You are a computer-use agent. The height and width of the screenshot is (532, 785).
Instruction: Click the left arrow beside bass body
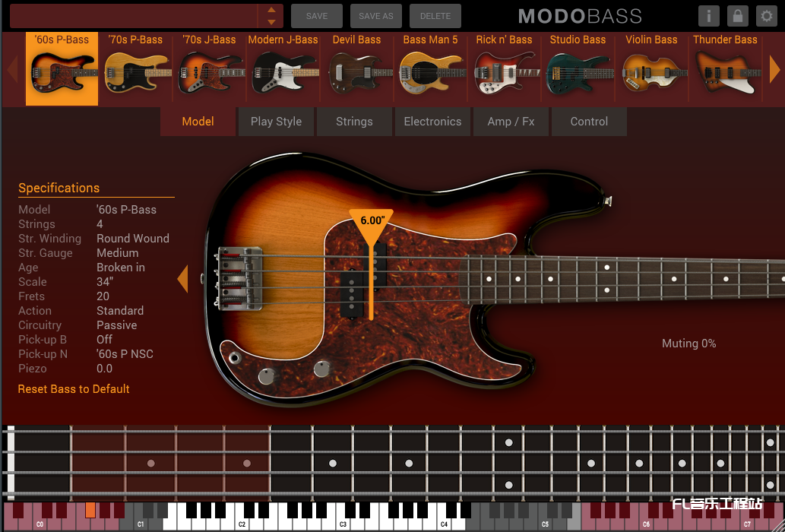point(182,279)
